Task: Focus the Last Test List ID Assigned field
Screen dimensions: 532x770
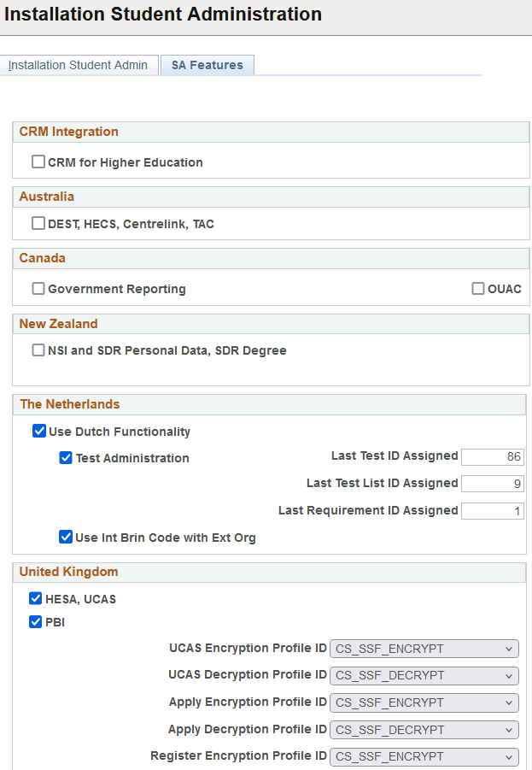Action: coord(492,485)
